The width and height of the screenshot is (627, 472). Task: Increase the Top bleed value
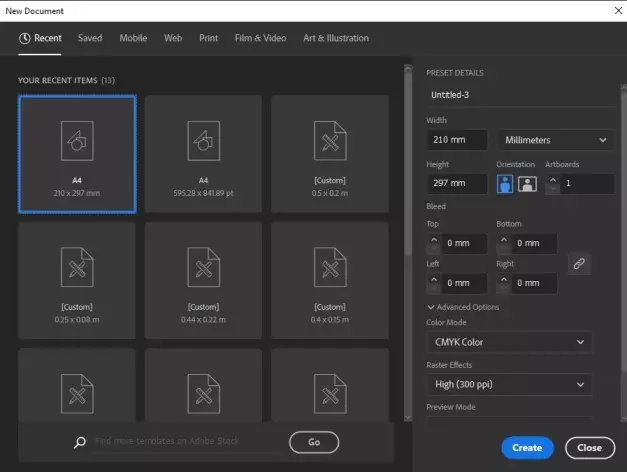click(434, 240)
